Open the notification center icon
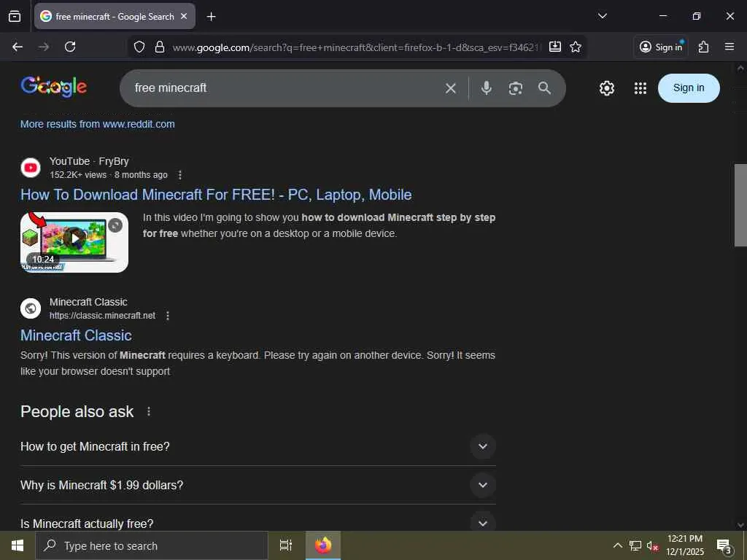747x560 pixels. (724, 545)
